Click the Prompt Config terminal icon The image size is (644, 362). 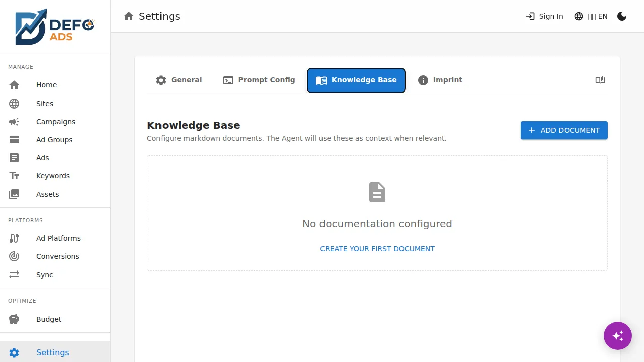pyautogui.click(x=228, y=80)
